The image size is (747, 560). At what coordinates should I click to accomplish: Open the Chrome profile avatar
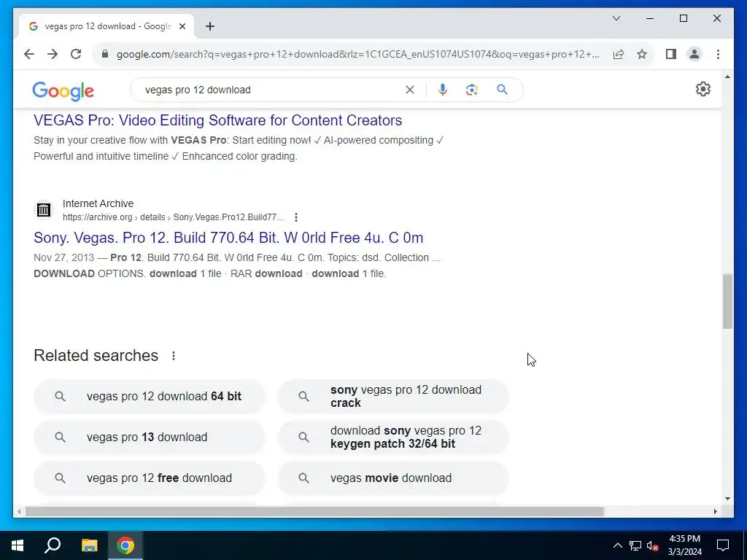click(x=694, y=54)
